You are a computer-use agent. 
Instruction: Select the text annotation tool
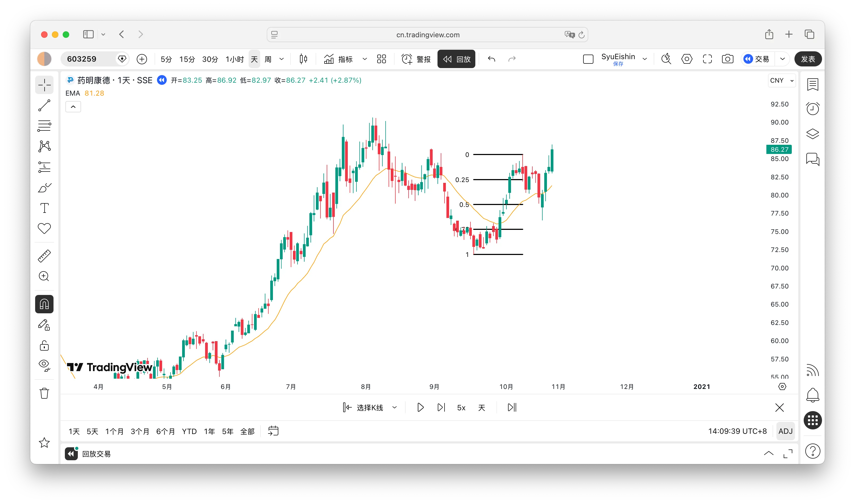(45, 208)
